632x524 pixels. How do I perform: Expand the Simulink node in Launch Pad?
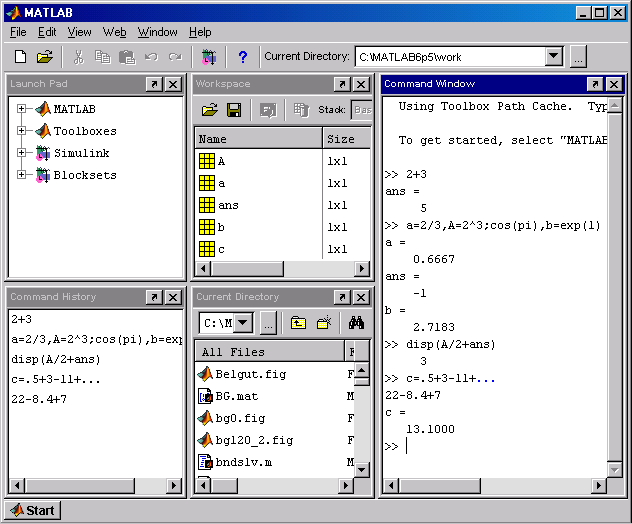[21, 152]
